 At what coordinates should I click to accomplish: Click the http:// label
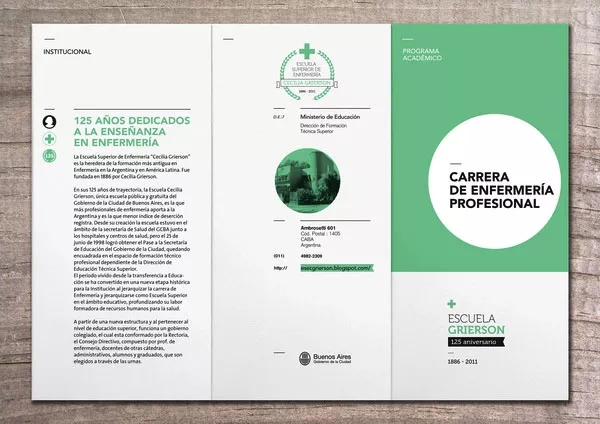(x=280, y=268)
